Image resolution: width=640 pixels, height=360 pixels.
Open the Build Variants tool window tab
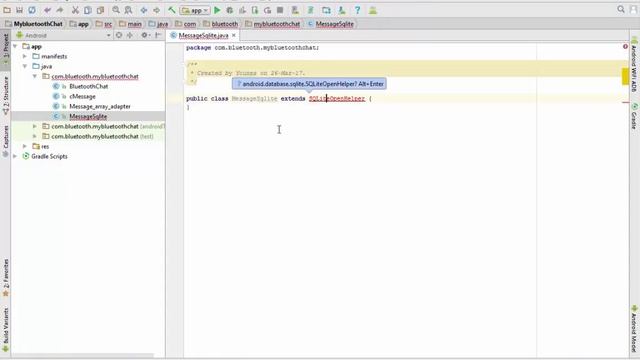tap(6, 329)
